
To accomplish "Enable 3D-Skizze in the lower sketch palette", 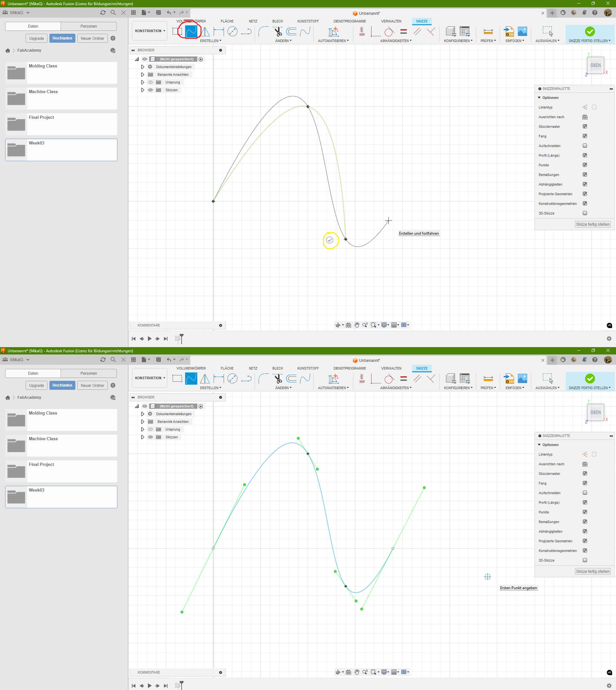I will [585, 560].
